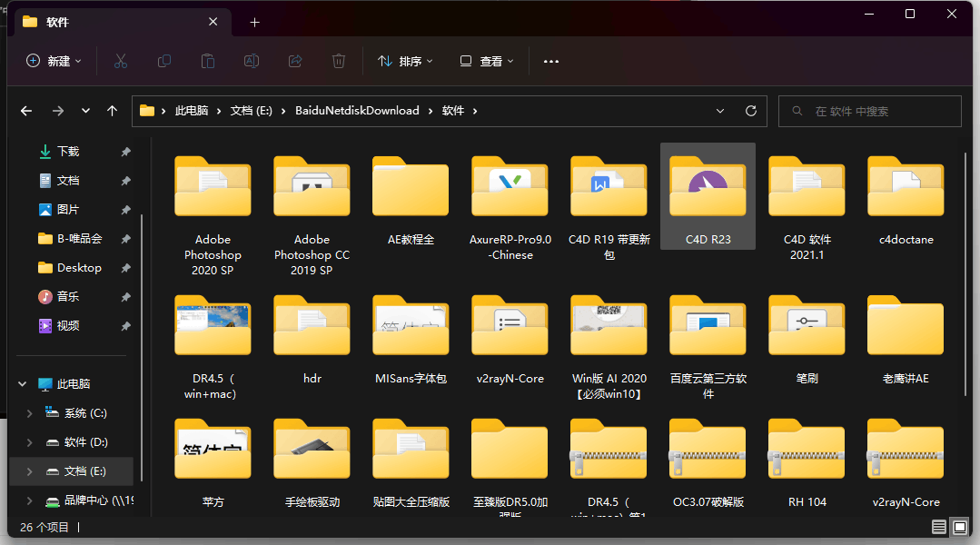Expand the 软件 (D:) drive node

tap(29, 441)
